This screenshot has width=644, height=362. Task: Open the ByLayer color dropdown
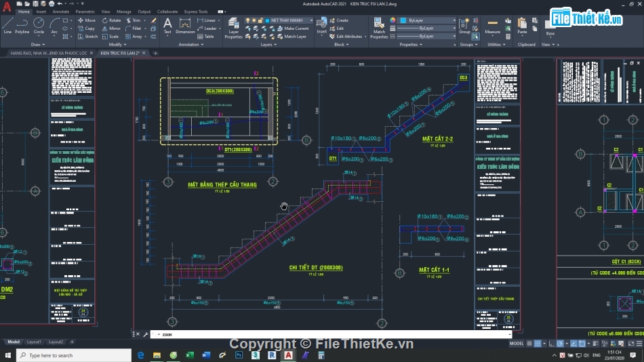428,20
